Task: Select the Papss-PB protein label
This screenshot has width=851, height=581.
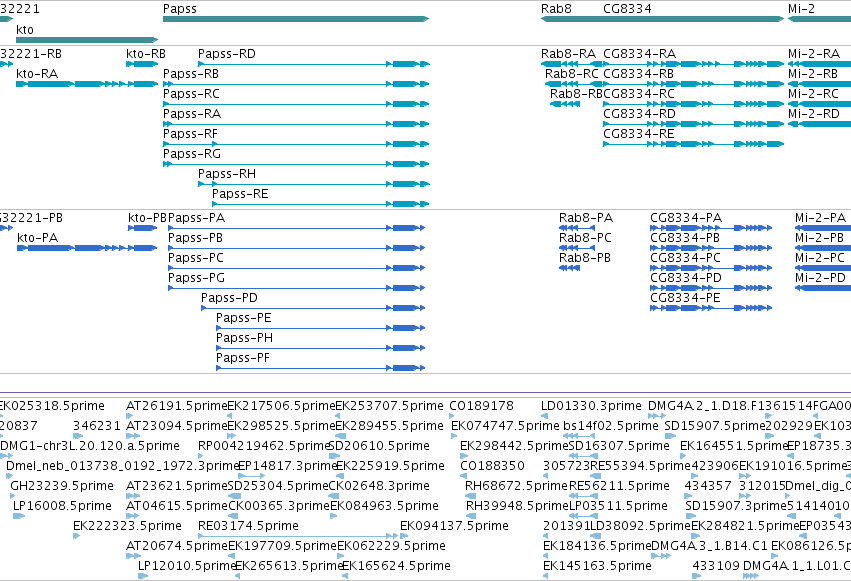Action: 195,238
